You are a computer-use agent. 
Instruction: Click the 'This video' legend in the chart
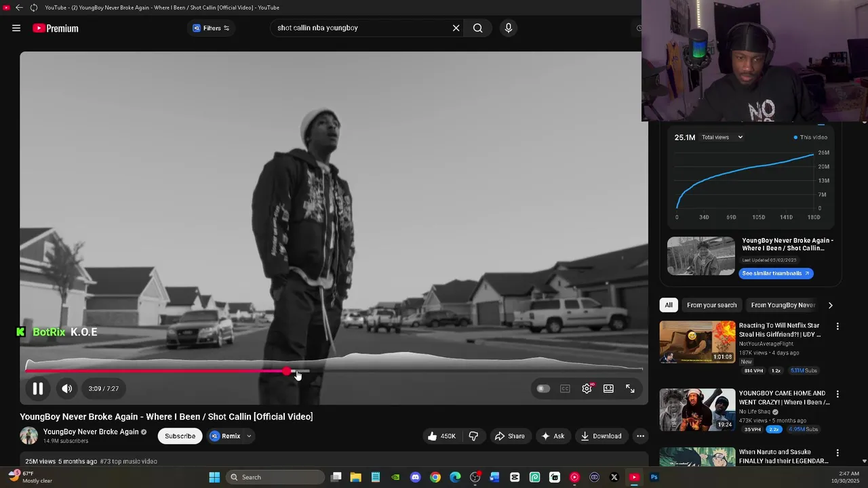[x=810, y=137]
